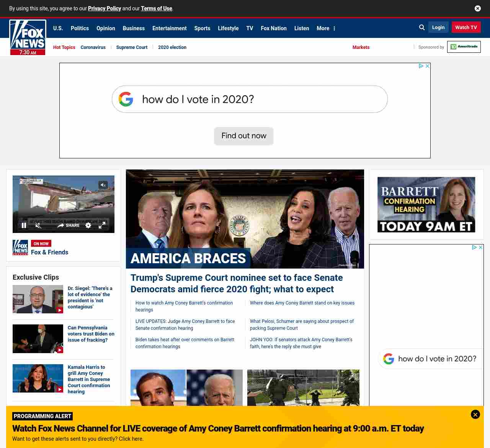Open the search magnifier icon
This screenshot has height=448, width=490.
[422, 28]
